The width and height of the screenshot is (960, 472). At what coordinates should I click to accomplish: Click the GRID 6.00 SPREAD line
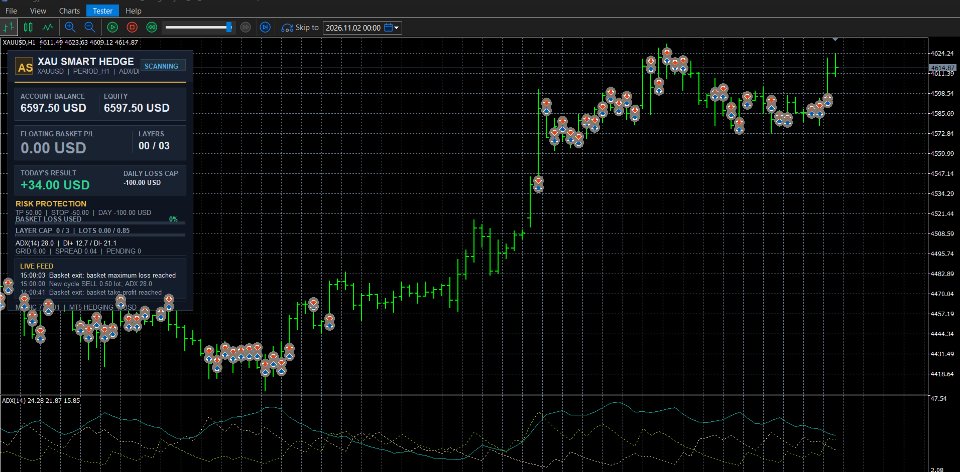tap(78, 251)
